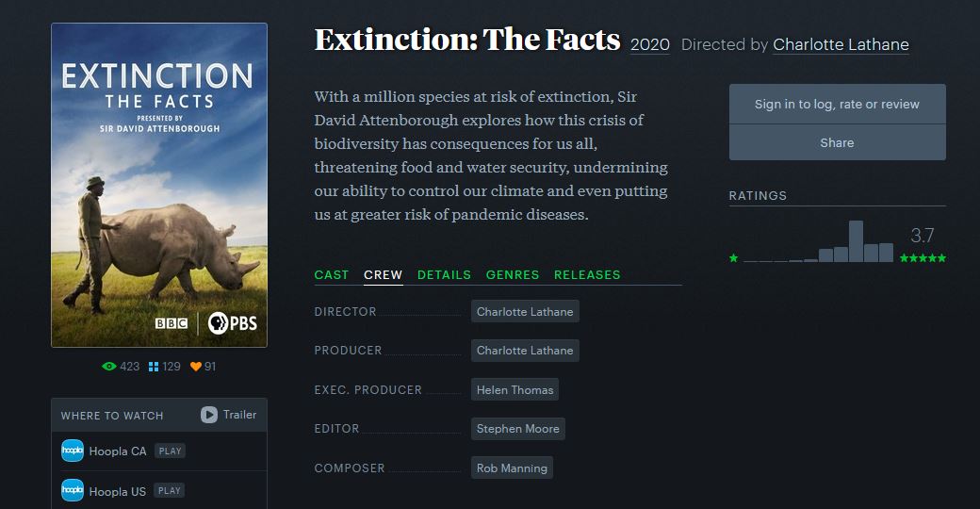
Task: Open Charlotte Lathane link in the title header
Action: 841,44
